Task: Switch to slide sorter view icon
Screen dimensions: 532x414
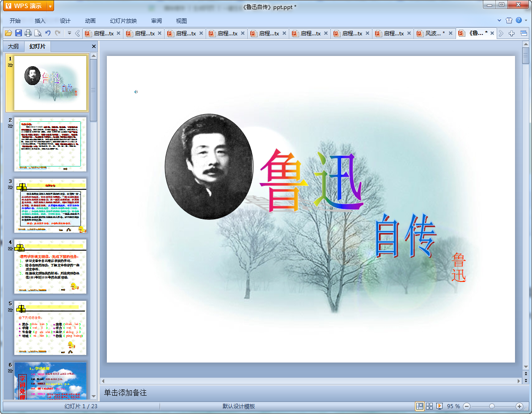Action: click(x=430, y=406)
